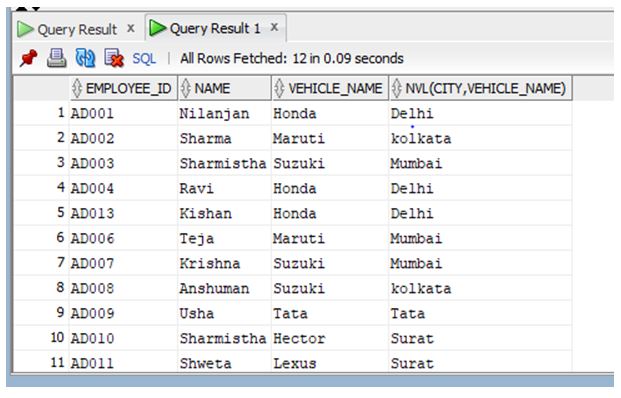Image resolution: width=621 pixels, height=398 pixels.
Task: Sort by the EMPLOYEE_ID column header
Action: pyautogui.click(x=123, y=88)
